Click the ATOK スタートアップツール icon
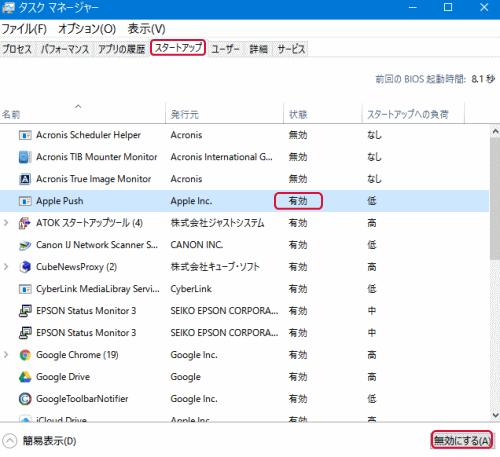Viewport: 500px width, 457px height. tap(25, 223)
